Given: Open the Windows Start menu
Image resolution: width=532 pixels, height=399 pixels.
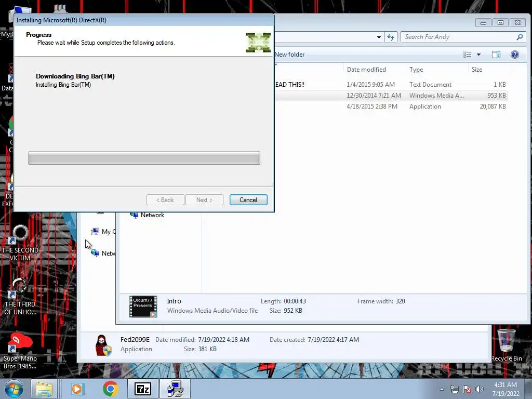Looking at the screenshot, I should [x=14, y=389].
